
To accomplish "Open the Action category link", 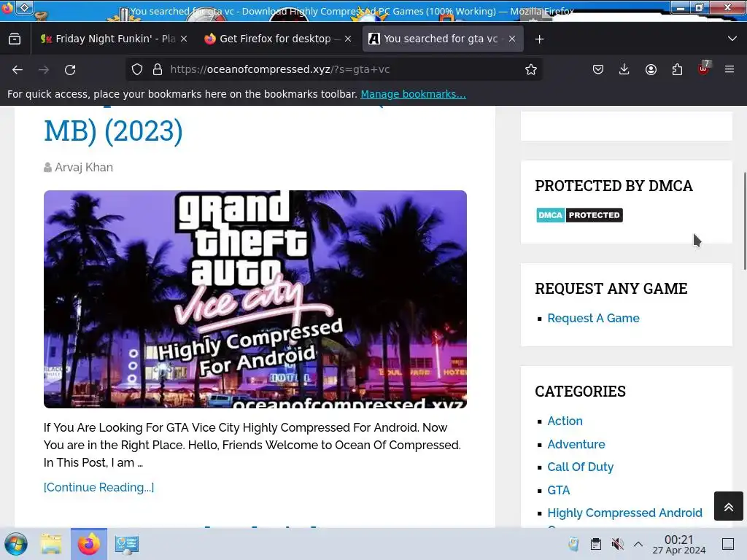I will (565, 421).
